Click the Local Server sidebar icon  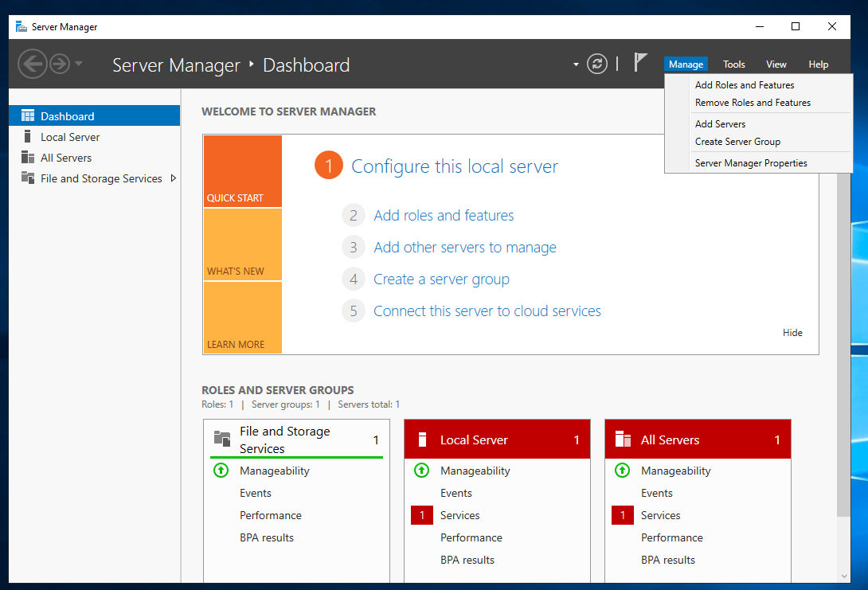(x=28, y=137)
